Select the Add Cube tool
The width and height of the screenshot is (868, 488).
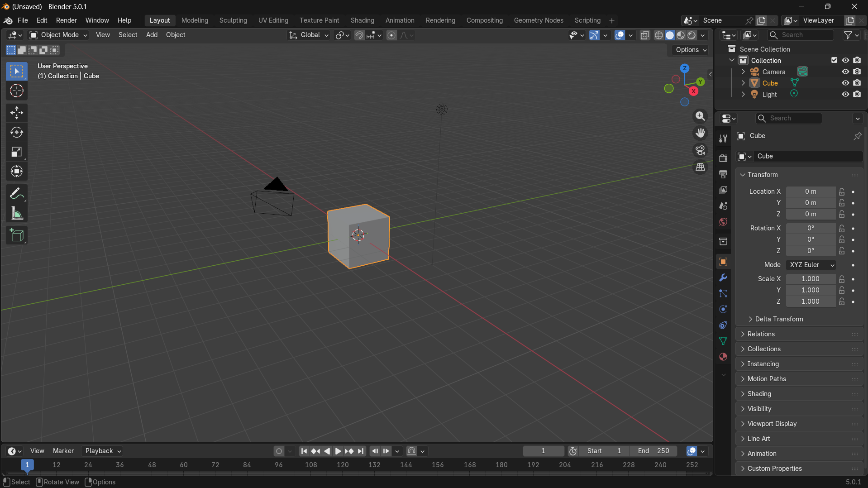[x=16, y=235]
